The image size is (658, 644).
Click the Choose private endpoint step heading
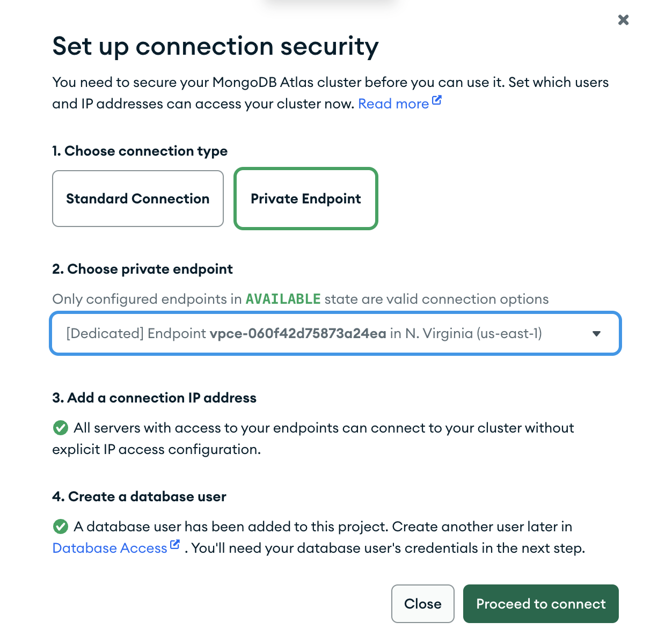pos(142,269)
